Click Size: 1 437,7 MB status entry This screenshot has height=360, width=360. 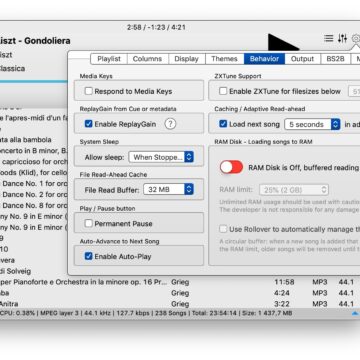click(267, 313)
